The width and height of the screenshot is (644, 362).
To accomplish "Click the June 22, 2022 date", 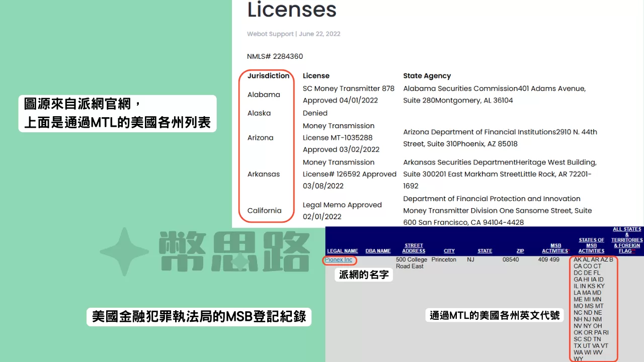I will tap(319, 34).
